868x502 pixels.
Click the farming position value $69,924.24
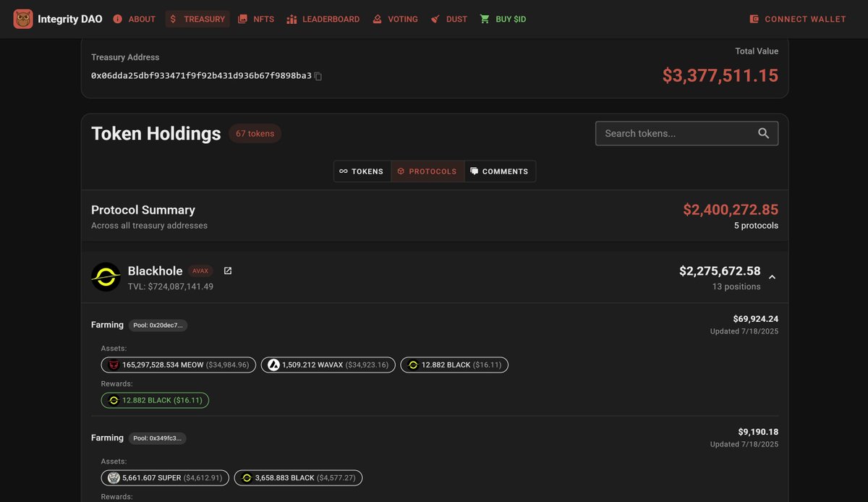coord(755,319)
